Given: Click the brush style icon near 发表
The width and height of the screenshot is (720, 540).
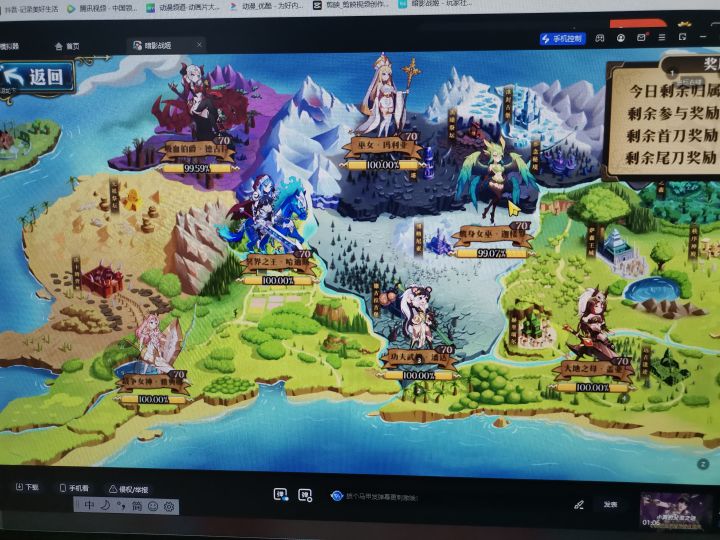Looking at the screenshot, I should pyautogui.click(x=579, y=505).
